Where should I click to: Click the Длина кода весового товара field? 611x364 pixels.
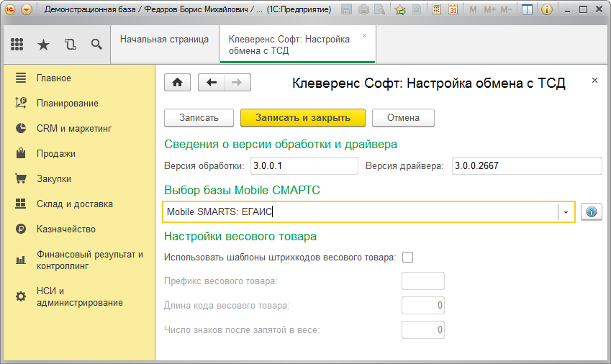423,306
